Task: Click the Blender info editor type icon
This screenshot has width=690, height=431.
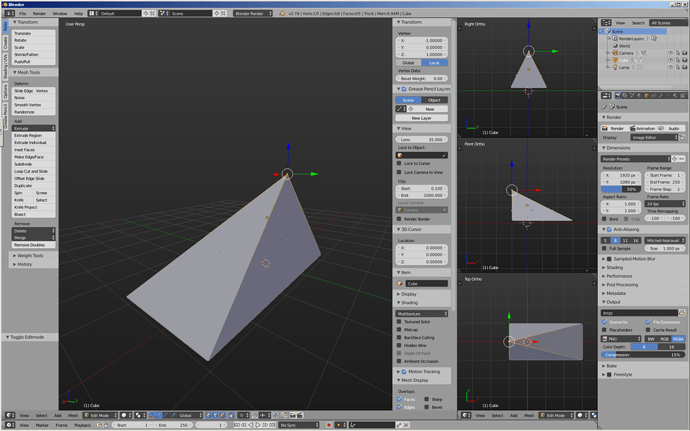Action: 10,14
